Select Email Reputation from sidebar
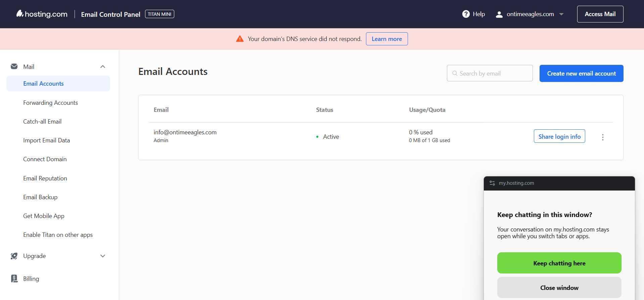Screen dimensions: 644x300 pyautogui.click(x=45, y=178)
